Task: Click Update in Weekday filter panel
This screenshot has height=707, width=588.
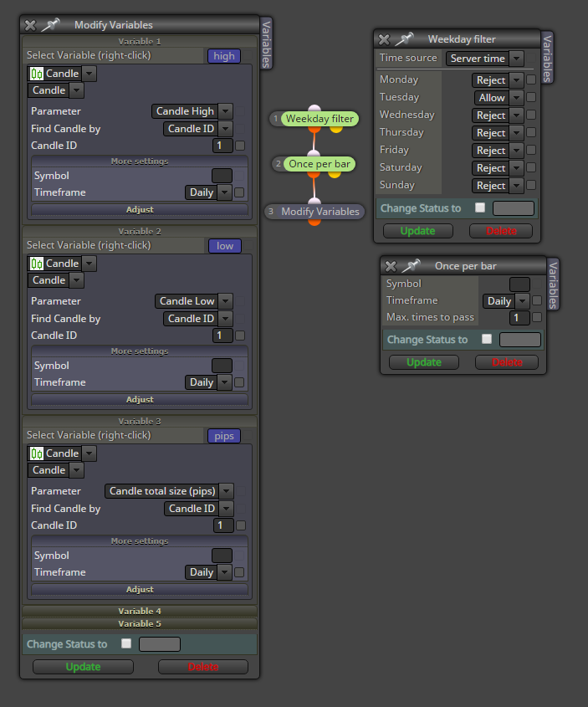Action: click(417, 231)
